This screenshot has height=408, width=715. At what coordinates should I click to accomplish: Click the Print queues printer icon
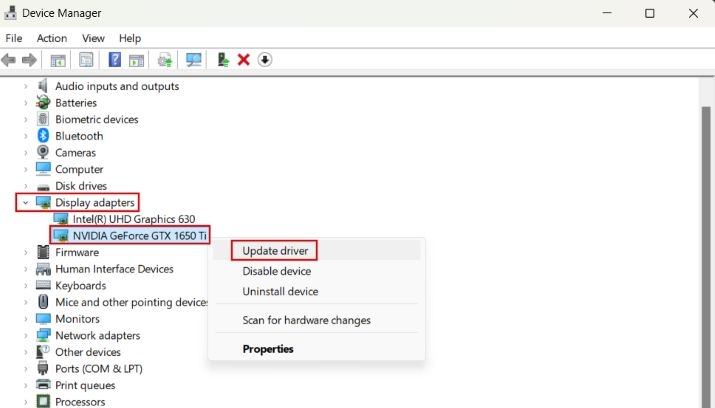click(43, 385)
